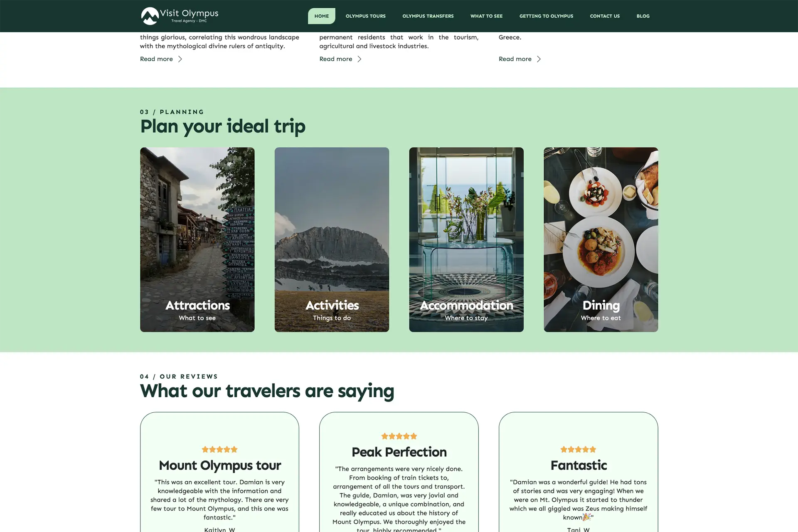The height and width of the screenshot is (532, 798).
Task: Click the five stars above Peak Perfection
Action: click(x=399, y=436)
